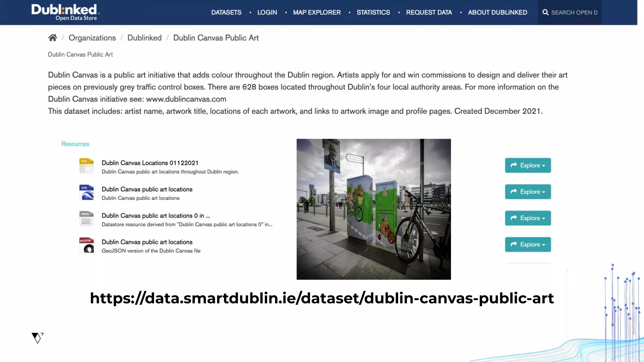The image size is (644, 362).
Task: Click the Organizations breadcrumb link
Action: tap(92, 38)
